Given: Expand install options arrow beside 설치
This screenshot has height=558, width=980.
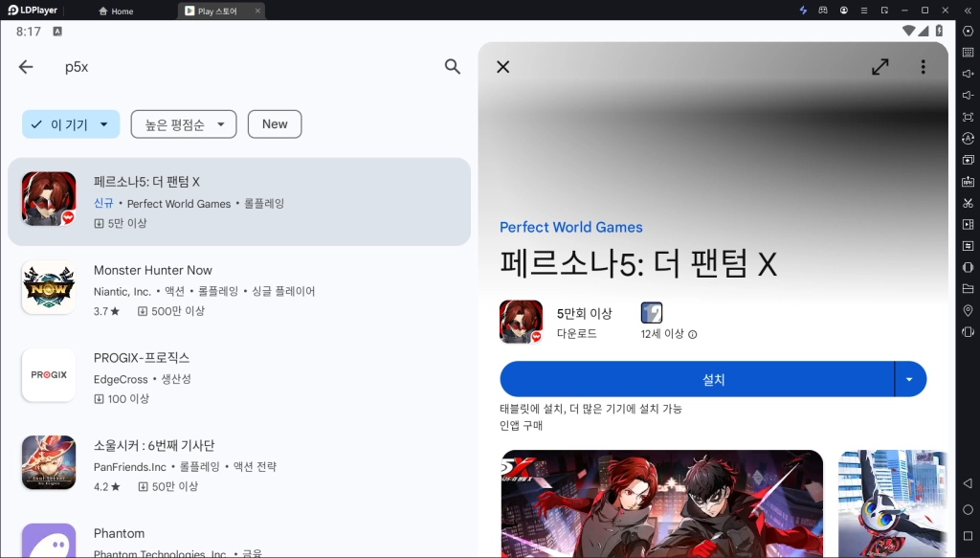Looking at the screenshot, I should click(x=910, y=379).
